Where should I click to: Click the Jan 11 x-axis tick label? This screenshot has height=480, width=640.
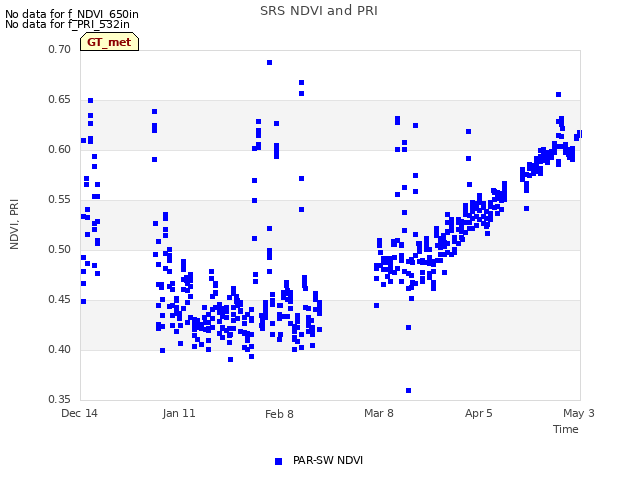(x=179, y=413)
